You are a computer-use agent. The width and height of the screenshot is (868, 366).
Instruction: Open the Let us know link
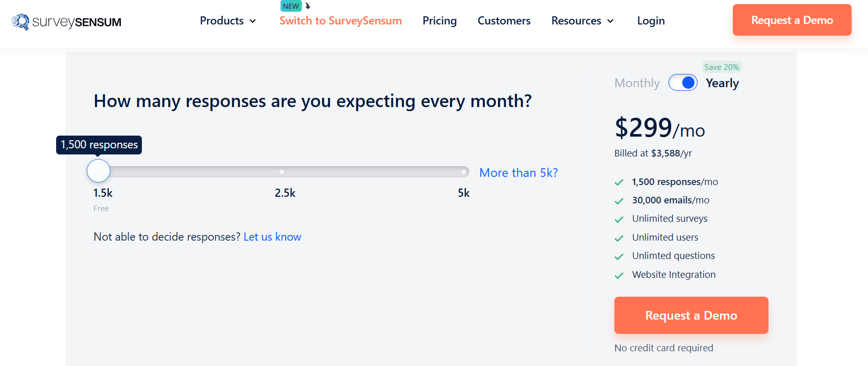[272, 237]
